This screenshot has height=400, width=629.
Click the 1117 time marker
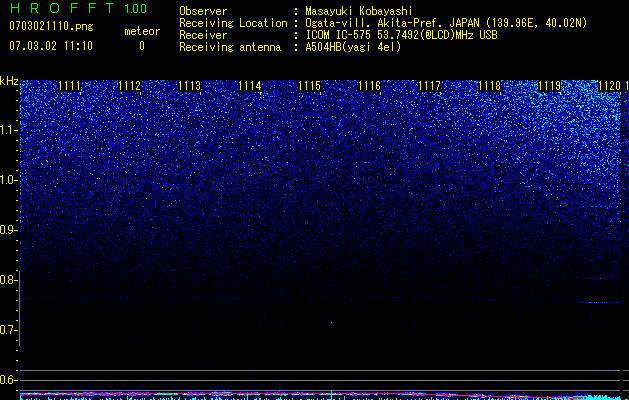[x=429, y=86]
